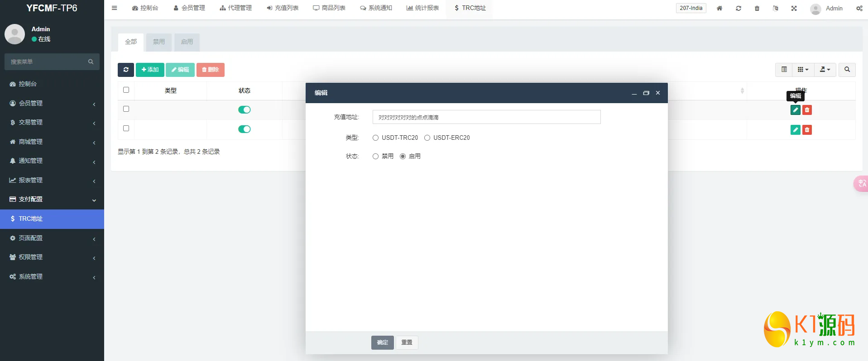This screenshot has height=361, width=868.
Task: Expand 页面配置 in the sidebar
Action: (x=52, y=238)
